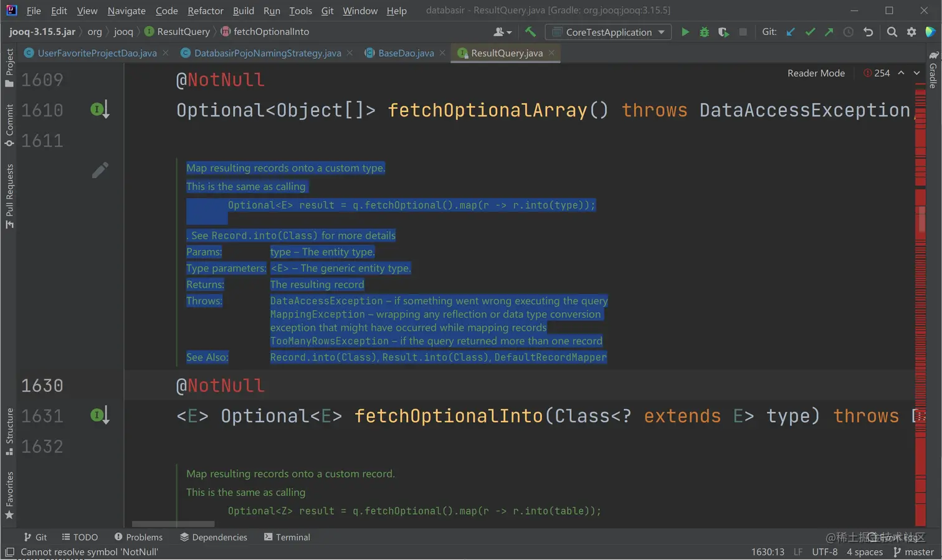Image resolution: width=942 pixels, height=560 pixels.
Task: Click the editor horizontal scrollbar thumb
Action: [x=173, y=524]
